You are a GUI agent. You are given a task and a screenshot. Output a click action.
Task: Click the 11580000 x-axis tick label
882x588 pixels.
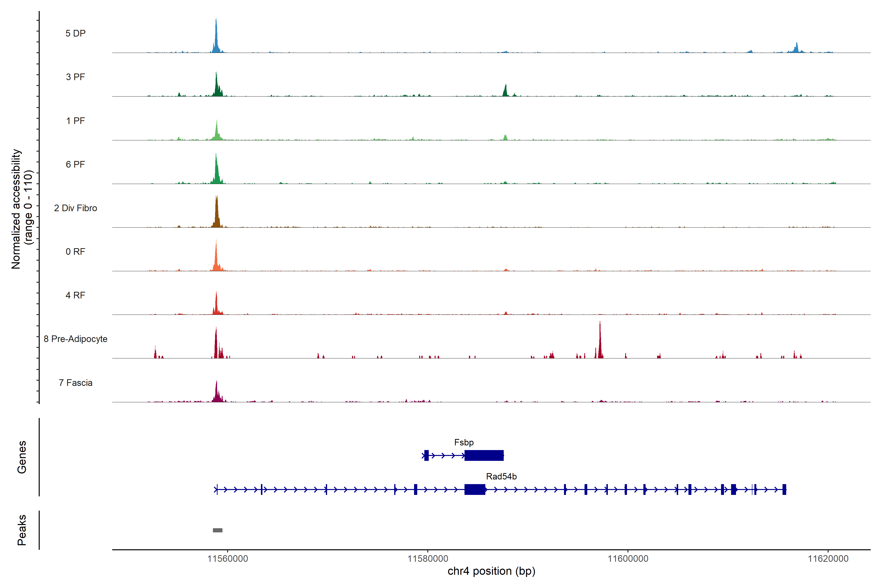(428, 559)
